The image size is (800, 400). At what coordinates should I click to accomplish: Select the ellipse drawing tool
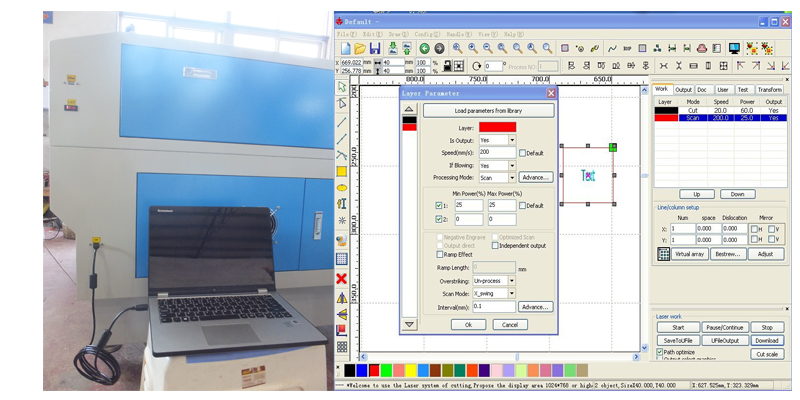(x=342, y=188)
